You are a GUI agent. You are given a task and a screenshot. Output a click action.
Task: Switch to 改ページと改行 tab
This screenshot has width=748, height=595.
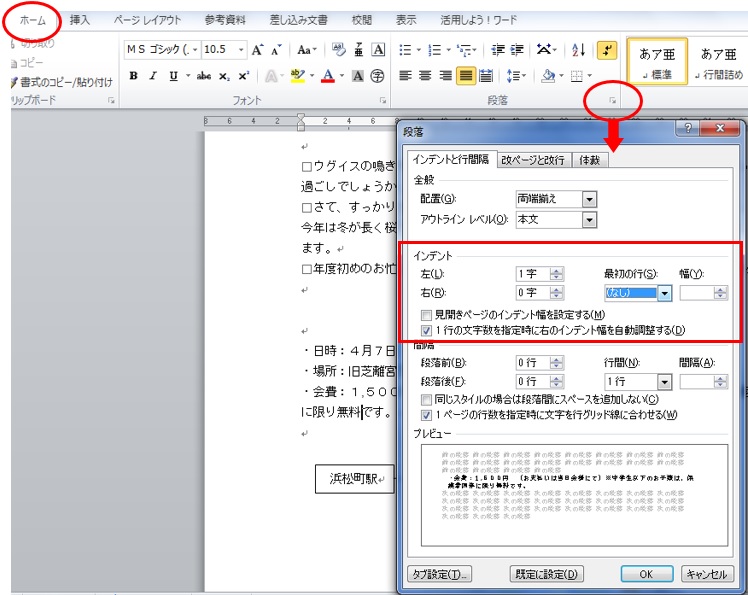click(x=532, y=160)
